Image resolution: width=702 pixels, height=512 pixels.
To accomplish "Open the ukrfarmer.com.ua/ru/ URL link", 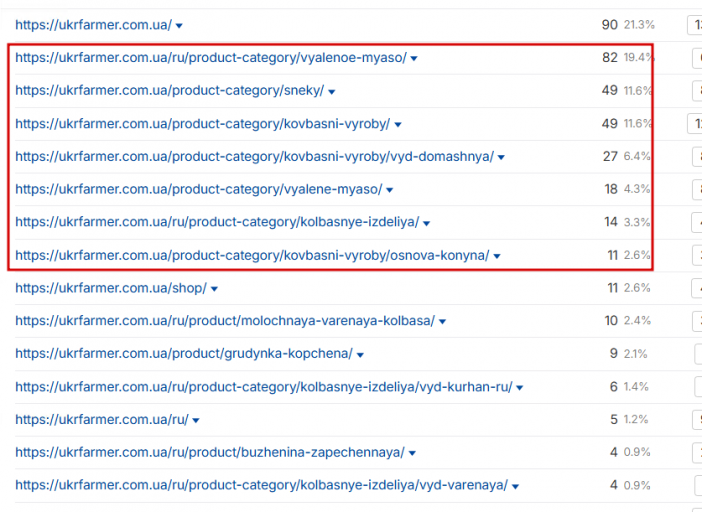I will pos(102,420).
